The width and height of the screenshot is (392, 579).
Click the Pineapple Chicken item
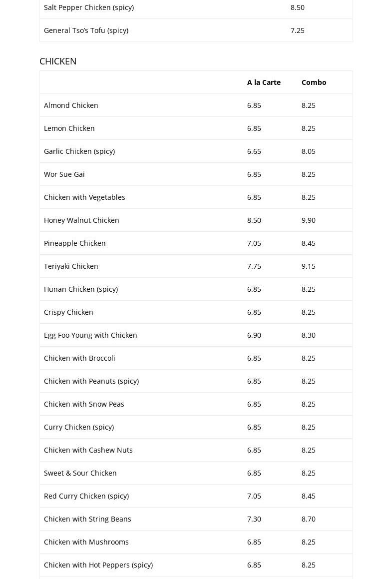click(x=75, y=243)
